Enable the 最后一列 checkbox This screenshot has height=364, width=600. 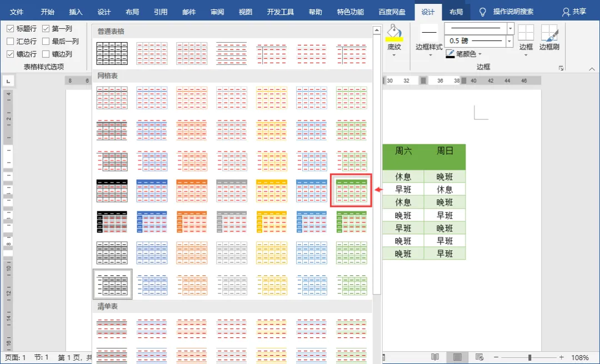point(46,41)
